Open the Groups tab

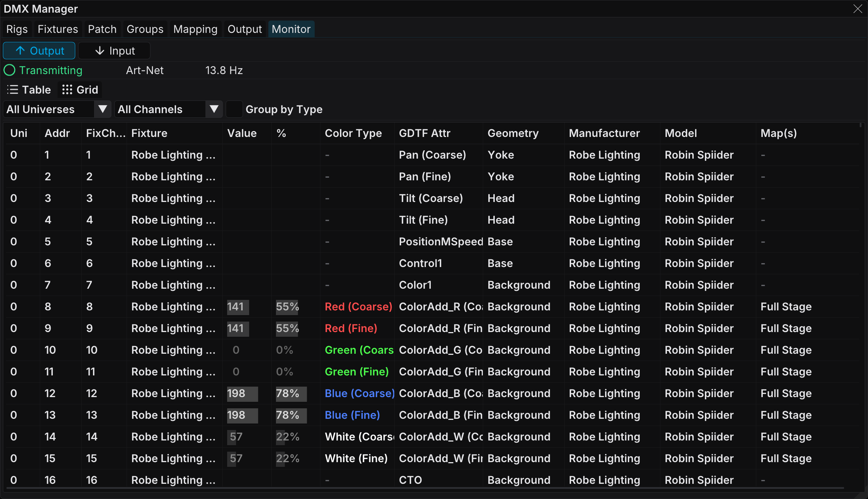click(145, 29)
